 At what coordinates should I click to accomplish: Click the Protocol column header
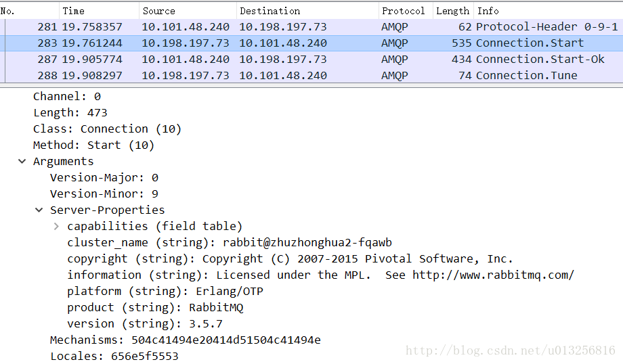pyautogui.click(x=403, y=11)
